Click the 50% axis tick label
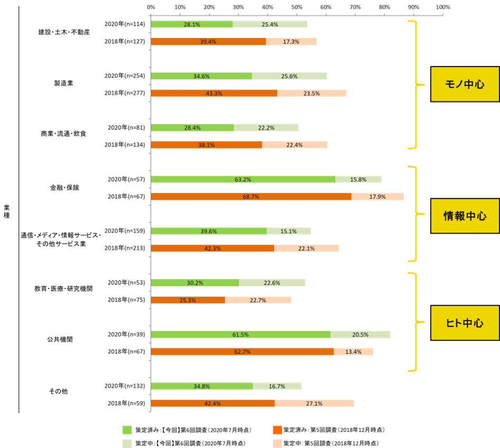This screenshot has height=448, width=500. click(297, 7)
